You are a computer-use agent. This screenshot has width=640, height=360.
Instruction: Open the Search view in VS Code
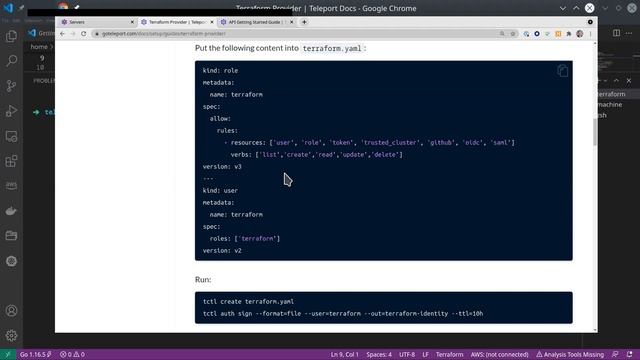click(11, 61)
